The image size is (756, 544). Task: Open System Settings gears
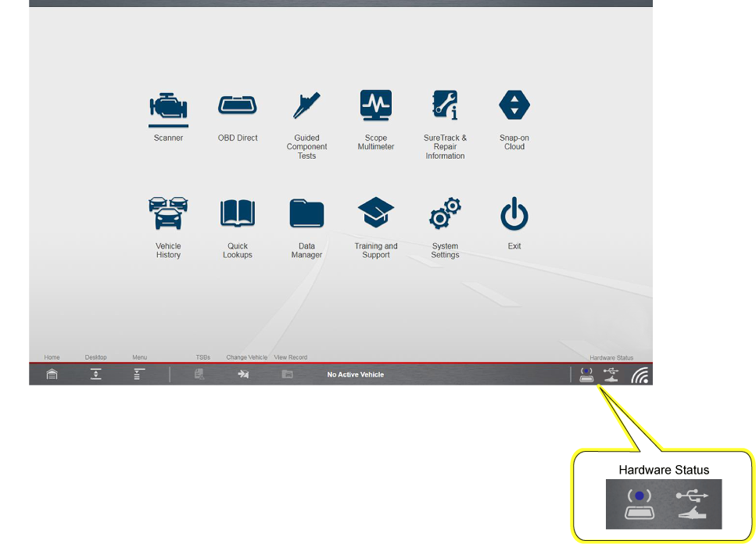click(445, 213)
